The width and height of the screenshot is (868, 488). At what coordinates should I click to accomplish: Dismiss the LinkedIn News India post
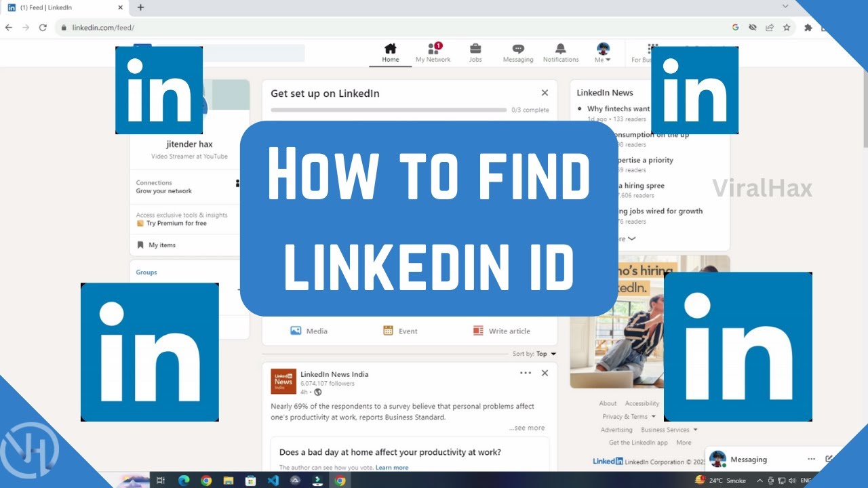coord(545,373)
